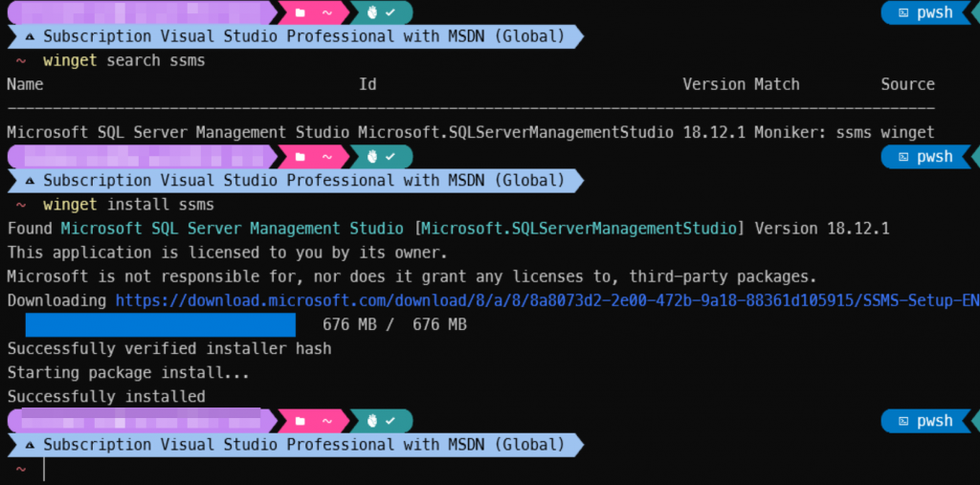Click the 'Microsoft is not responsible for' line
Image resolution: width=980 pixels, height=485 pixels.
(412, 276)
